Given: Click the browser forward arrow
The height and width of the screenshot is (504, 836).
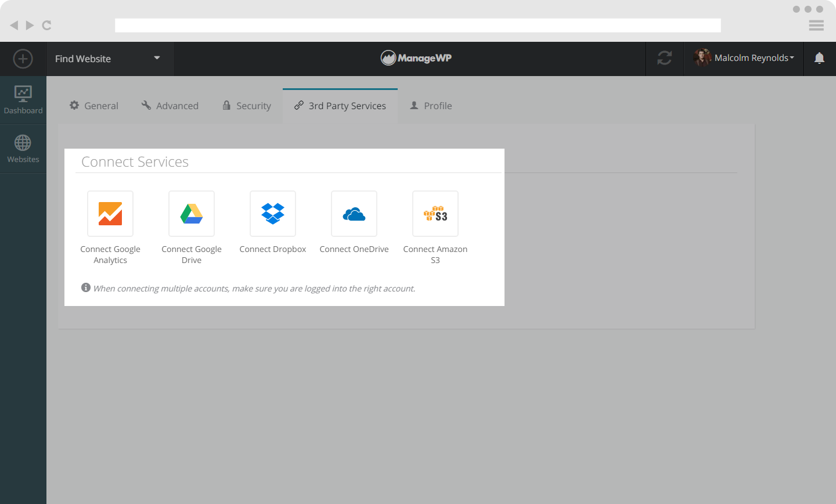Looking at the screenshot, I should (x=30, y=25).
